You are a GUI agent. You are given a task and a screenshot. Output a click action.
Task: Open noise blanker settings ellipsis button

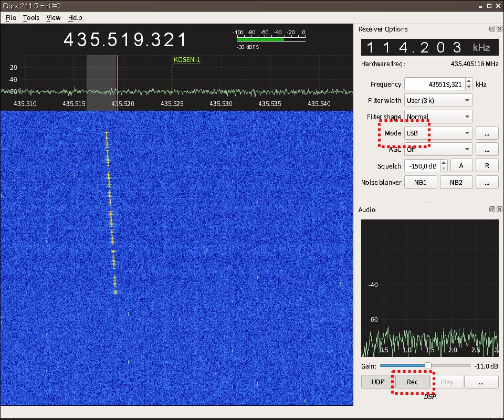[x=487, y=182]
